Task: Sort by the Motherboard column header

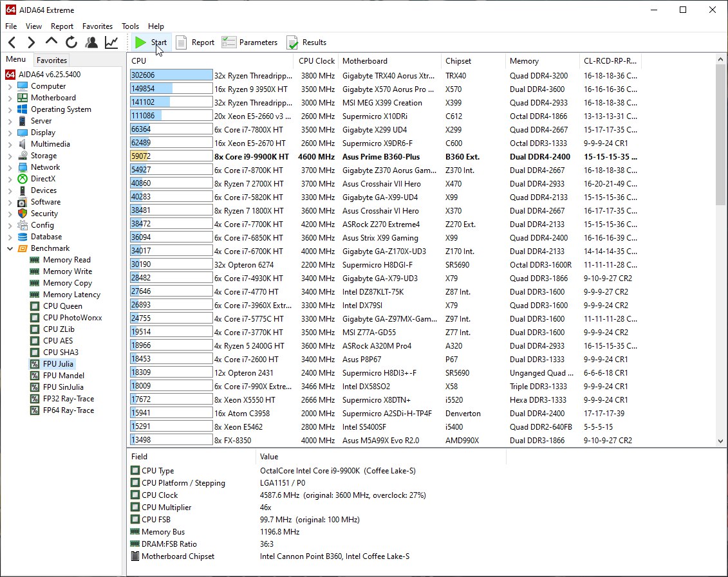Action: pyautogui.click(x=389, y=60)
